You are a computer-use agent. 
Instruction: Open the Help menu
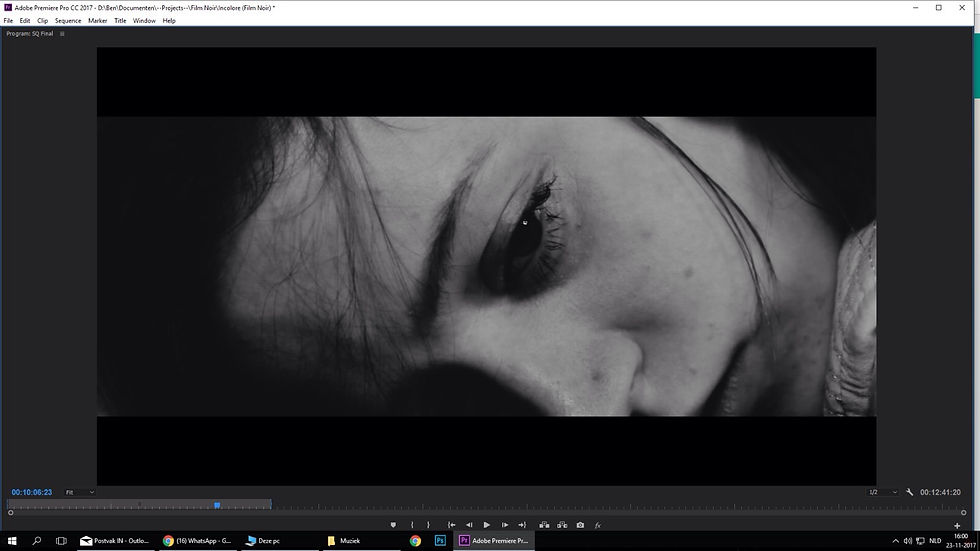tap(169, 21)
